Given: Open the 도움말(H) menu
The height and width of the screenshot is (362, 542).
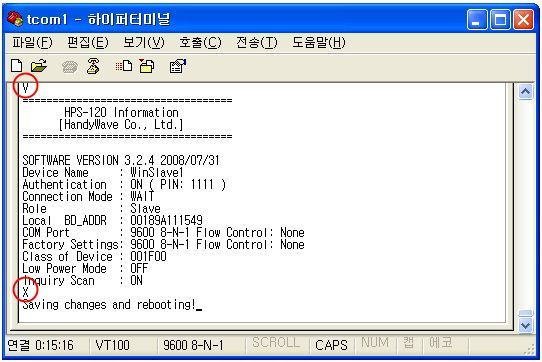Looking at the screenshot, I should pyautogui.click(x=319, y=43).
